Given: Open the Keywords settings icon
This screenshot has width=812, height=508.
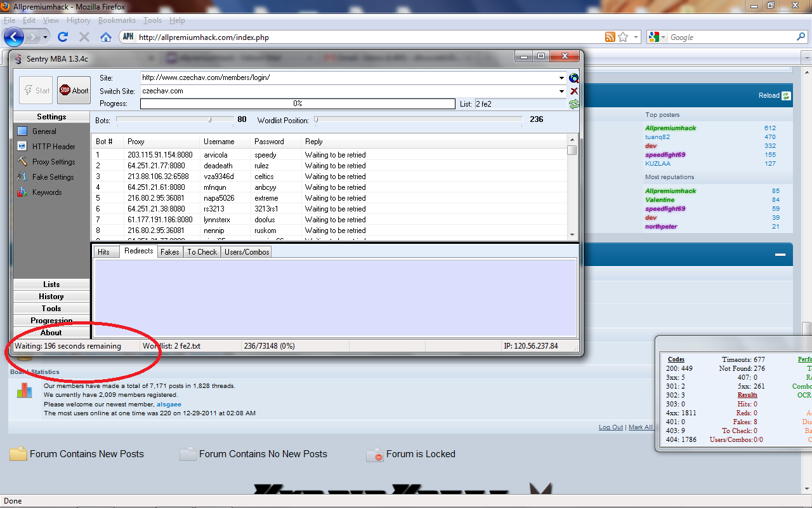Looking at the screenshot, I should [22, 192].
